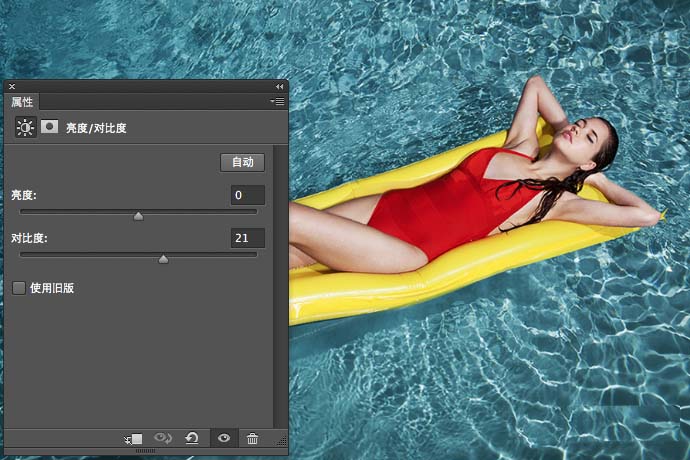Click the Brightness/Contrast adjustment icon
Image resolution: width=690 pixels, height=460 pixels.
tap(24, 128)
